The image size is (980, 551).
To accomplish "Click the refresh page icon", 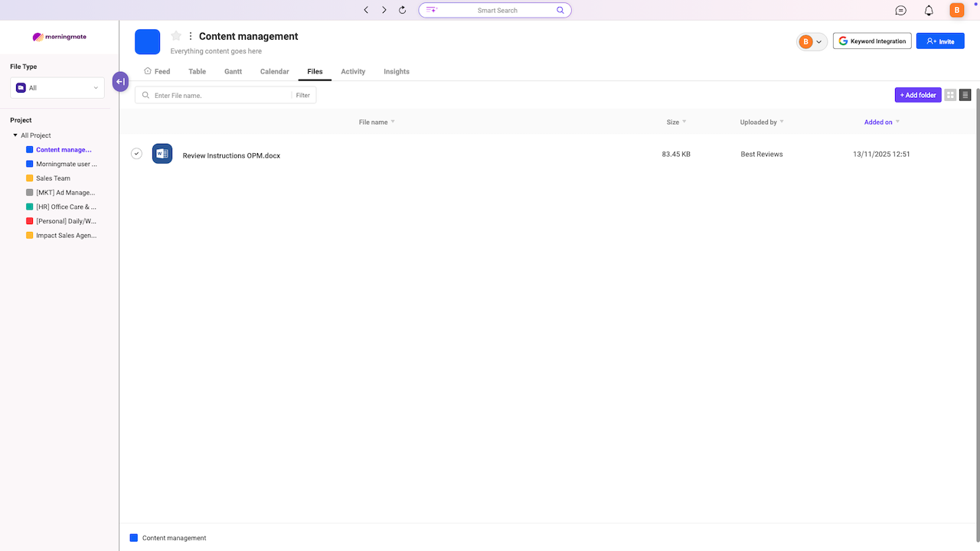I will coord(403,10).
